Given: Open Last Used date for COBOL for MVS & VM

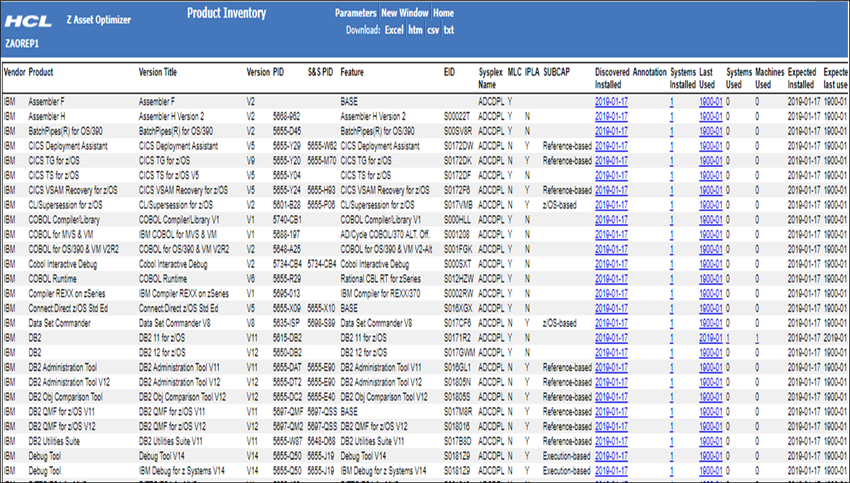Looking at the screenshot, I should [711, 235].
